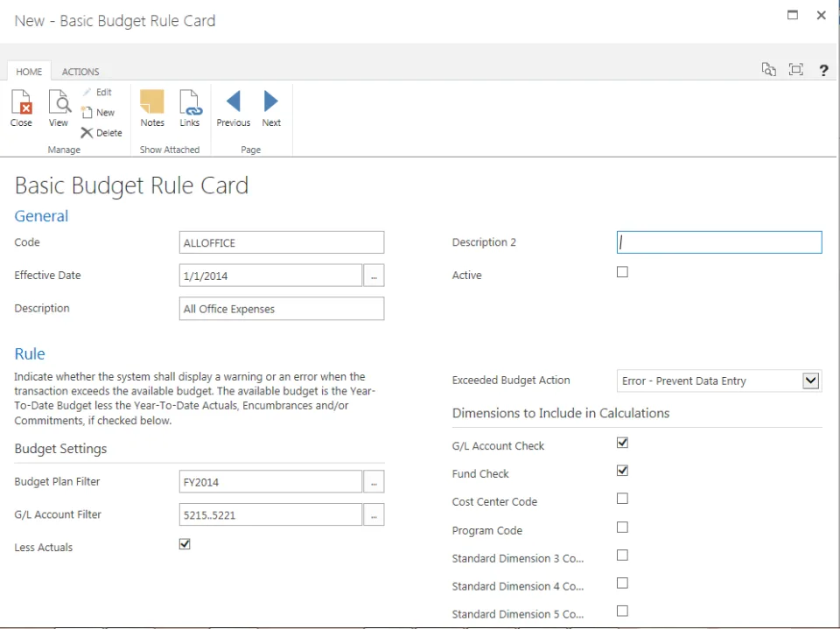The image size is (840, 629).
Task: Open Budget Plan Filter lookup button
Action: point(374,482)
